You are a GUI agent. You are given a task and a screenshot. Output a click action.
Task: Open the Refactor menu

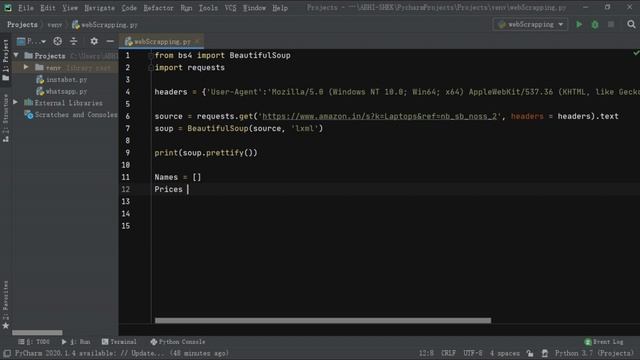coord(158,8)
